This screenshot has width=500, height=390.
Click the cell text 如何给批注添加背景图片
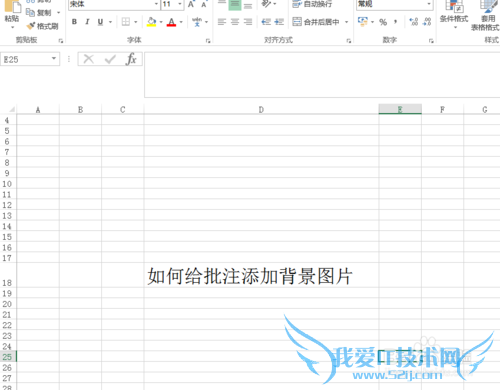tap(250, 276)
